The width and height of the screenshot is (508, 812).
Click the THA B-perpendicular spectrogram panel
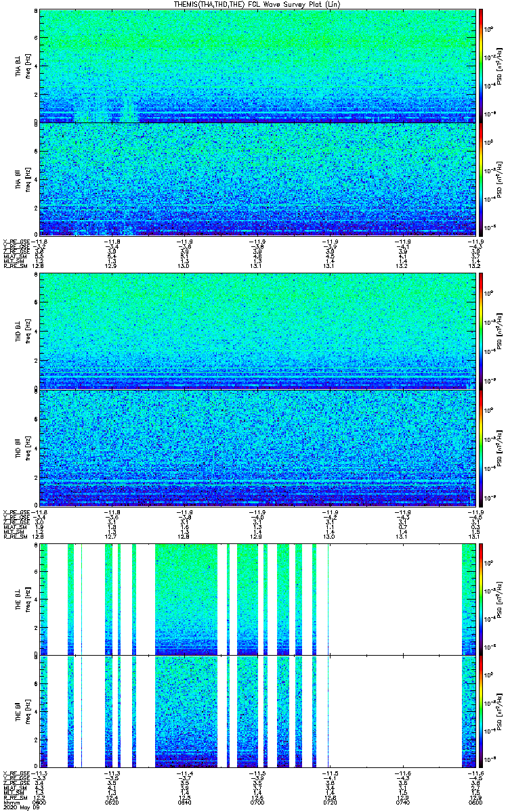(x=257, y=66)
